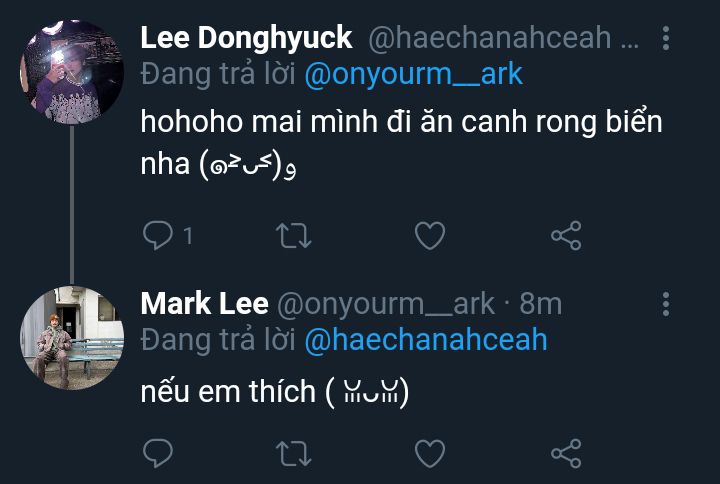Click the @onyourm__ark mention link
The image size is (720, 484).
point(413,75)
